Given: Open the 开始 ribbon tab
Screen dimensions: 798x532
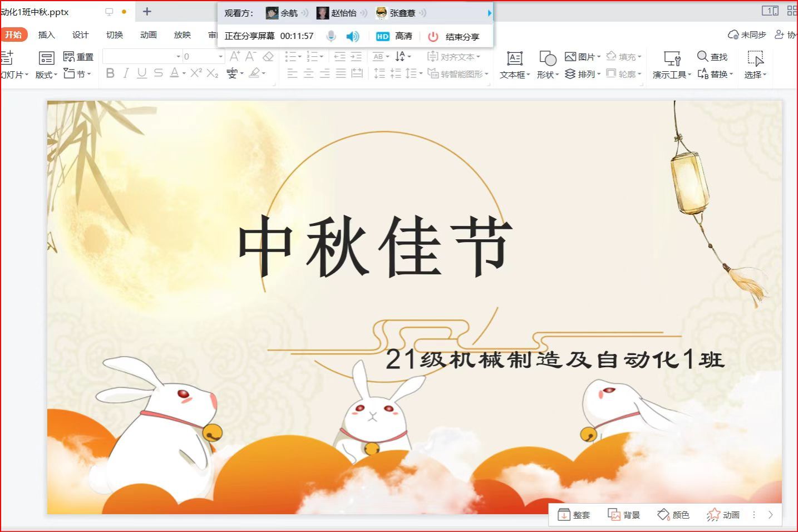Looking at the screenshot, I should point(13,35).
